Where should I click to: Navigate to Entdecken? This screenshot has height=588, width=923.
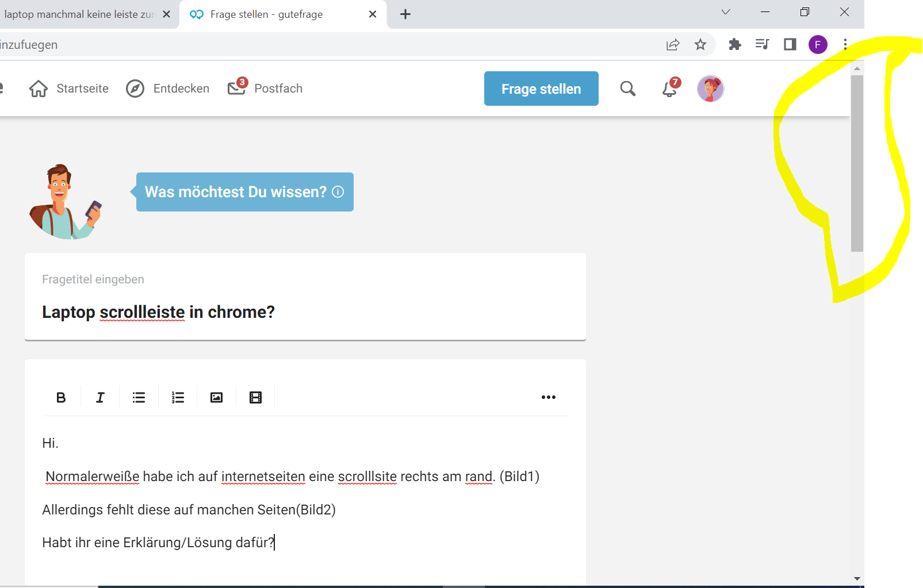[167, 89]
